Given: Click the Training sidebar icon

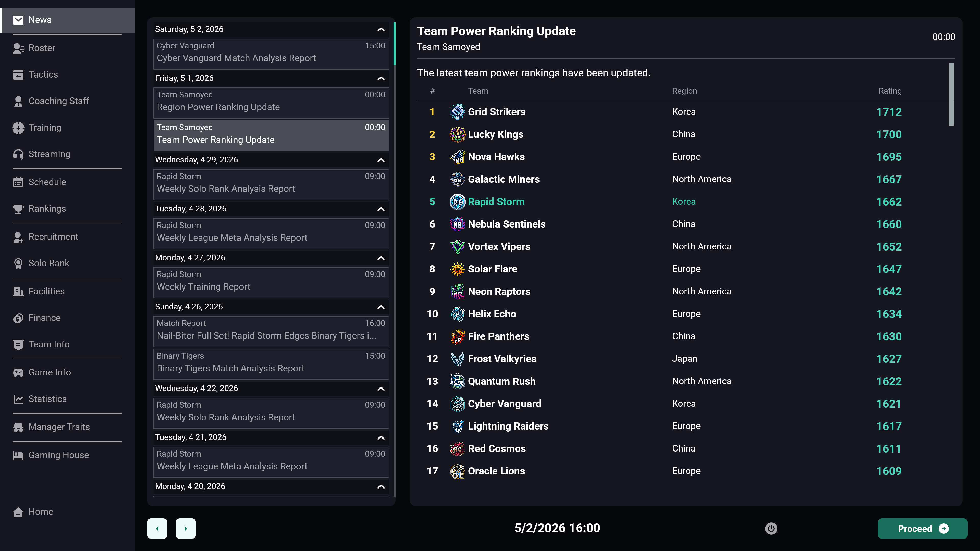Looking at the screenshot, I should 18,128.
